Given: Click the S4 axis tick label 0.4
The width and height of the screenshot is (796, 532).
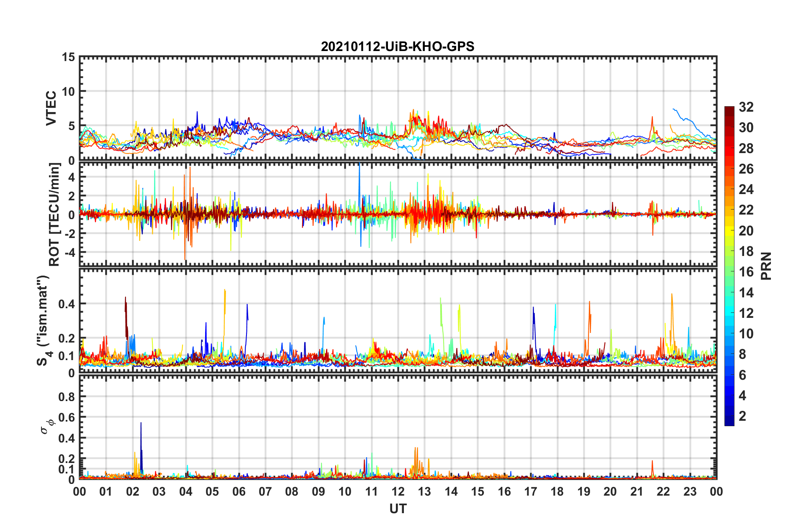Looking at the screenshot, I should [x=67, y=304].
